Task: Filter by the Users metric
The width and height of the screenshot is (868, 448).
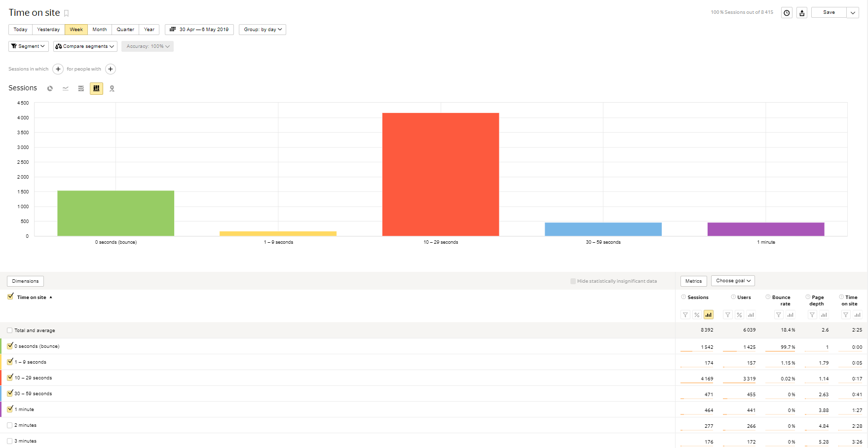Action: (727, 315)
